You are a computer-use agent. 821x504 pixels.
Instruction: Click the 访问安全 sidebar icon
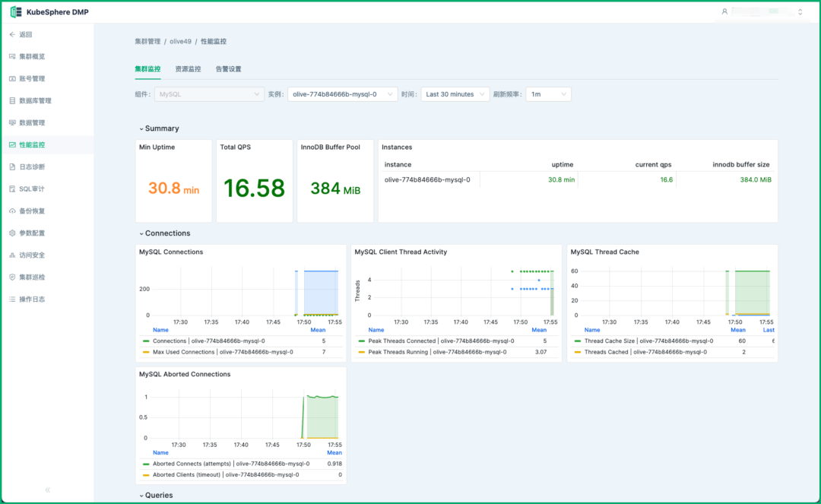pyautogui.click(x=12, y=255)
